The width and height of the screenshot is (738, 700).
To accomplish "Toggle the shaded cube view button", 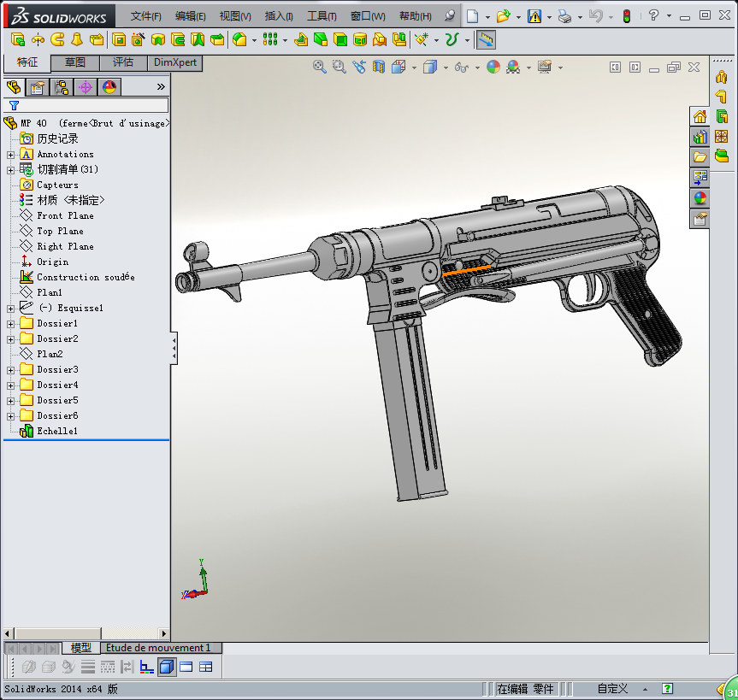I will coord(167,667).
